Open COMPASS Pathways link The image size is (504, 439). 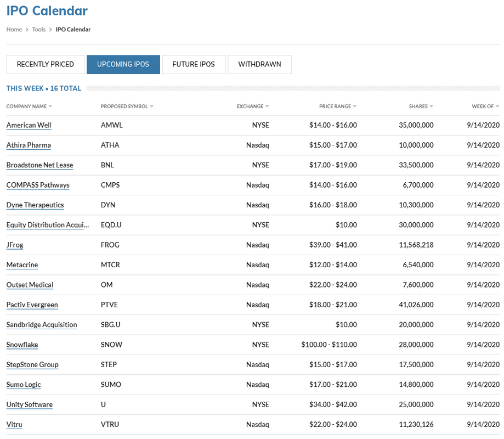click(38, 185)
